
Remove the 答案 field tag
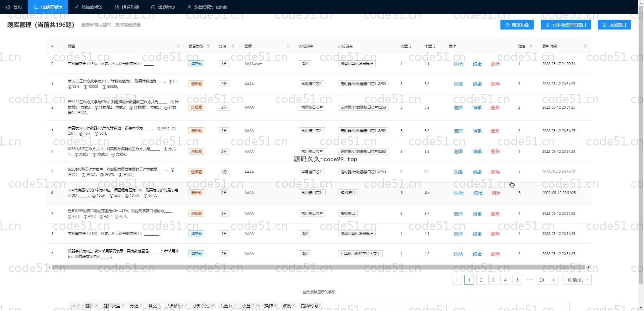pyautogui.click(x=159, y=306)
